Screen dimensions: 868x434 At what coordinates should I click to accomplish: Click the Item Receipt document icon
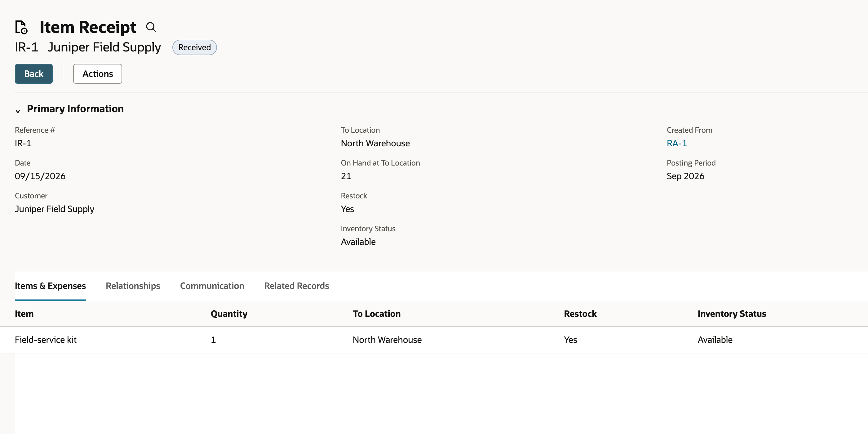click(x=21, y=27)
